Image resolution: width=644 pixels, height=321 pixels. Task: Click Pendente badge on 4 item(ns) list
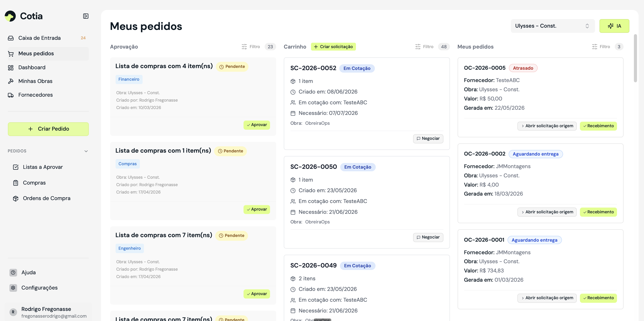[x=232, y=67]
